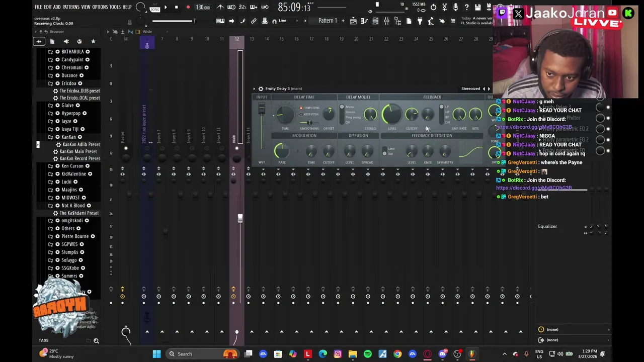The image size is (644, 362).
Task: Open Google Chrome from the taskbar
Action: coord(397,354)
